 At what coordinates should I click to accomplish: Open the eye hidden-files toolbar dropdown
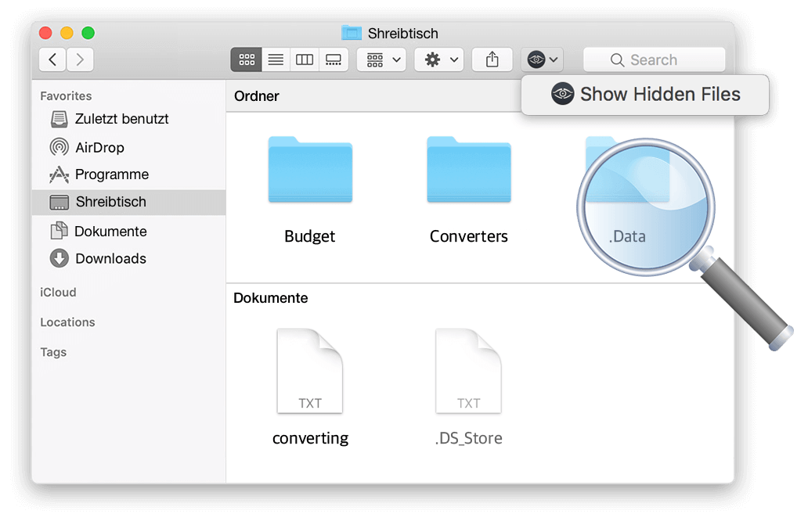542,59
